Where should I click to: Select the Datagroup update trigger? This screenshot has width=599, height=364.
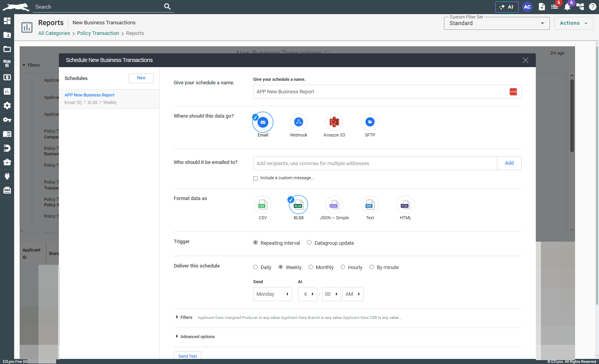click(x=309, y=243)
